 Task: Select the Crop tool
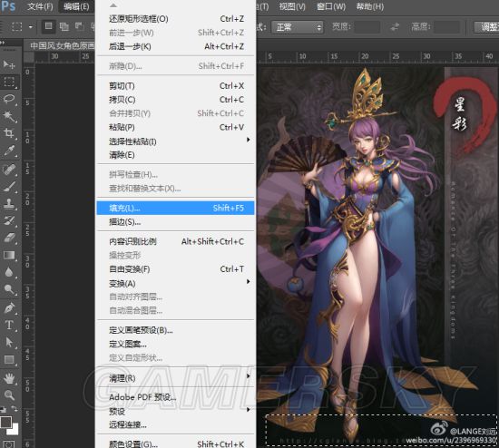tap(9, 133)
